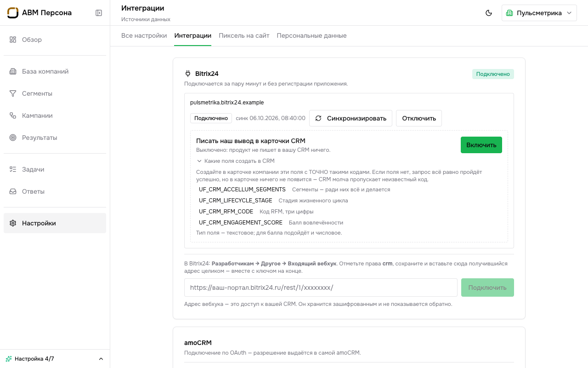Go to the Персональные данные tab
This screenshot has height=368, width=588.
311,35
